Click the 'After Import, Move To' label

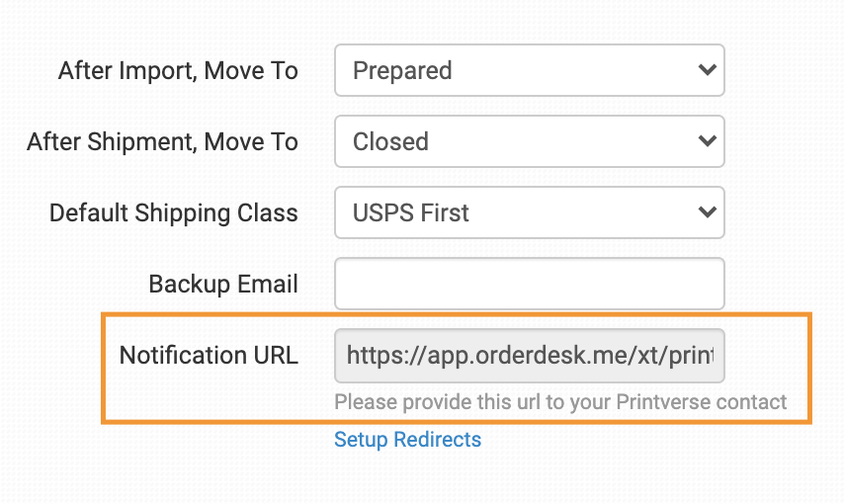[x=178, y=71]
